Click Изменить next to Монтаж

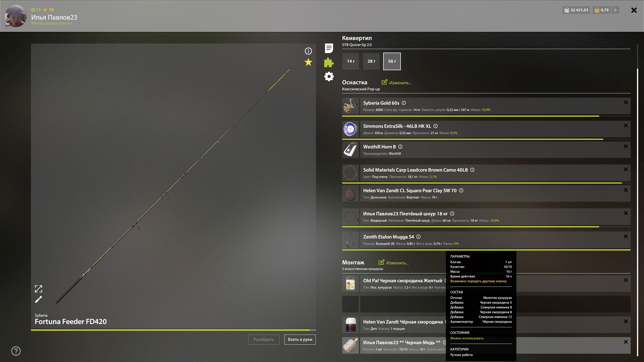pyautogui.click(x=393, y=263)
